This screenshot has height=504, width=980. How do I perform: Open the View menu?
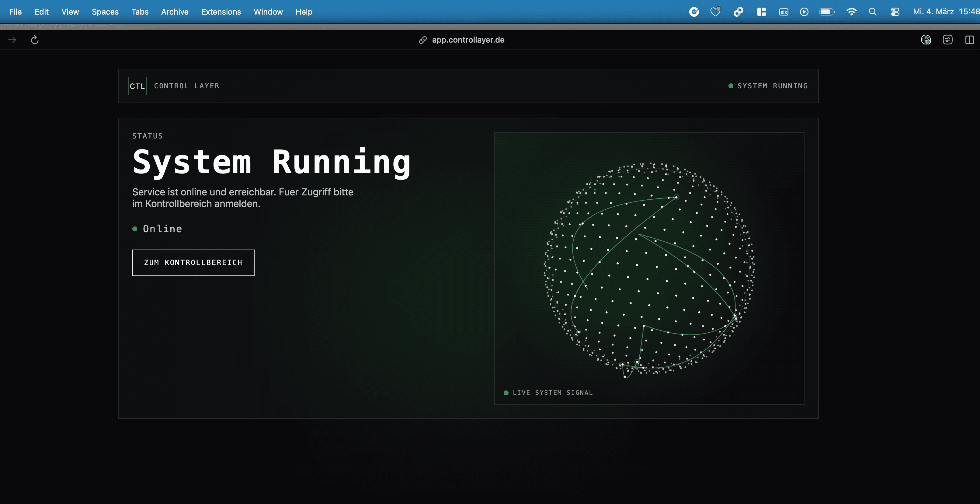click(70, 12)
